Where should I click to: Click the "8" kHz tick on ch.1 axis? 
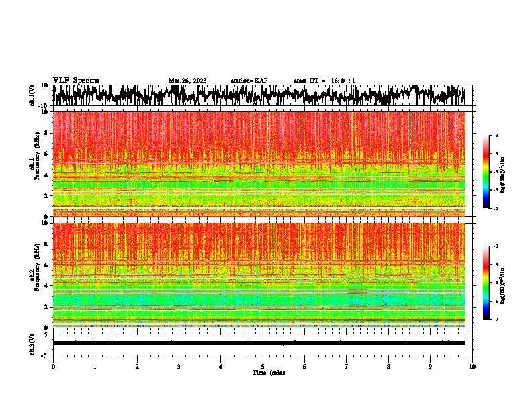pyautogui.click(x=46, y=133)
